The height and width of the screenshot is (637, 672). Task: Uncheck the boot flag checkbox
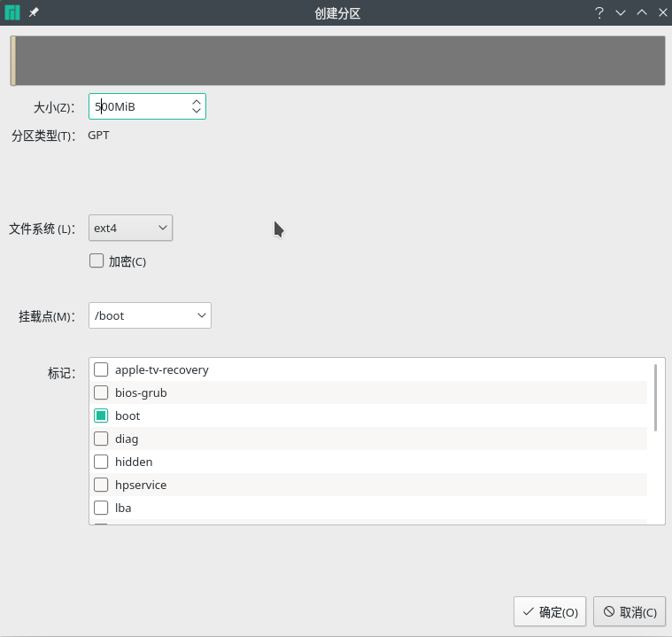[101, 416]
